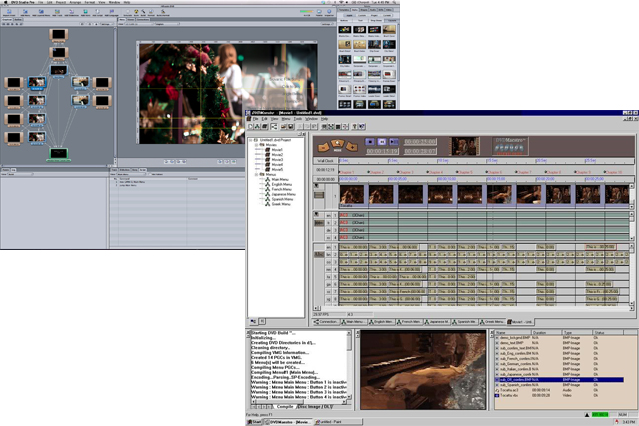Viewport: 639px width, 426px height.
Task: Select English Menu in the DVDMaestro project tree
Action: (x=282, y=184)
